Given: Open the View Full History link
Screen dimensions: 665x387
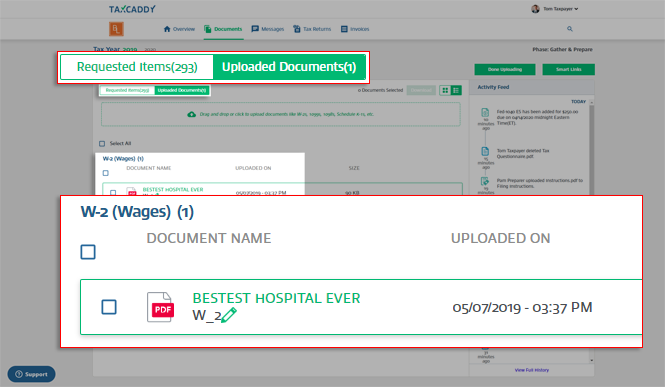Looking at the screenshot, I should (x=532, y=370).
